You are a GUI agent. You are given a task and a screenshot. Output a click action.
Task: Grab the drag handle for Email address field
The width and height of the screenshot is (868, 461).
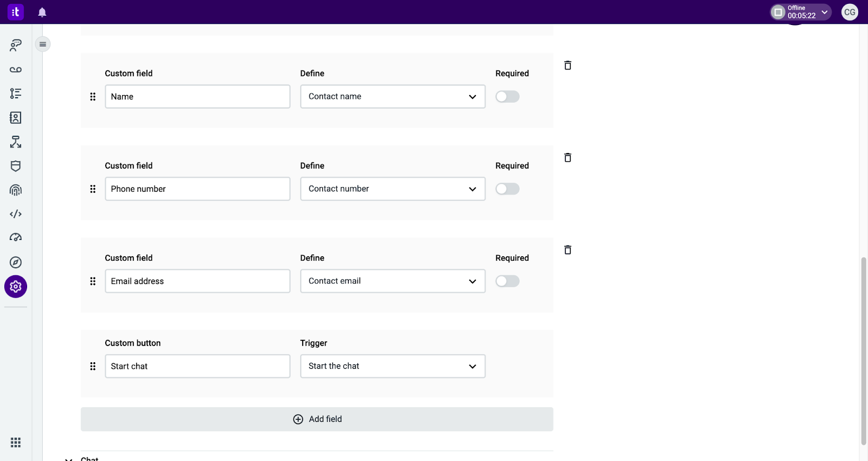pyautogui.click(x=93, y=281)
